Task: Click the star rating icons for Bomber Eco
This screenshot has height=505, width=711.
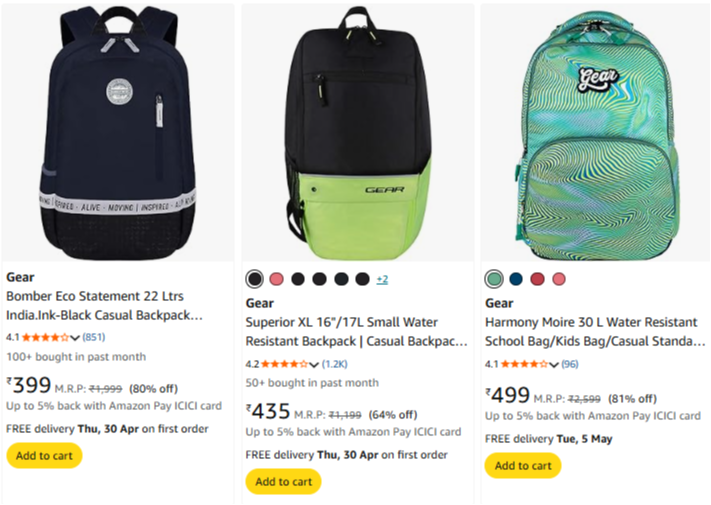Action: coord(46,337)
